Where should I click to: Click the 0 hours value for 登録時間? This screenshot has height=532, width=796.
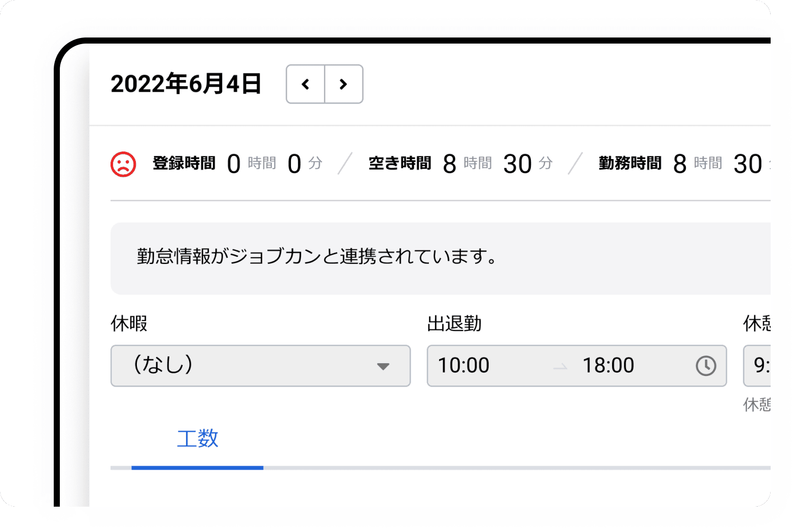click(234, 164)
